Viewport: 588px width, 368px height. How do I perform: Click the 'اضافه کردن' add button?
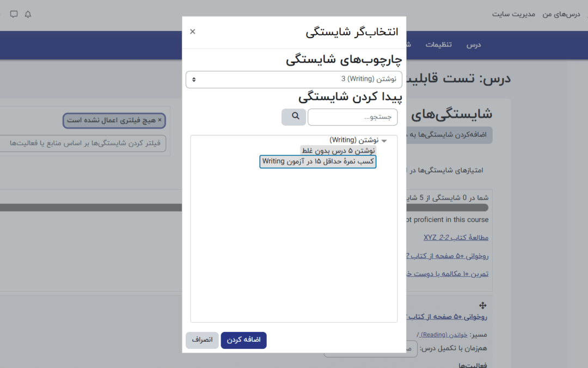(243, 340)
